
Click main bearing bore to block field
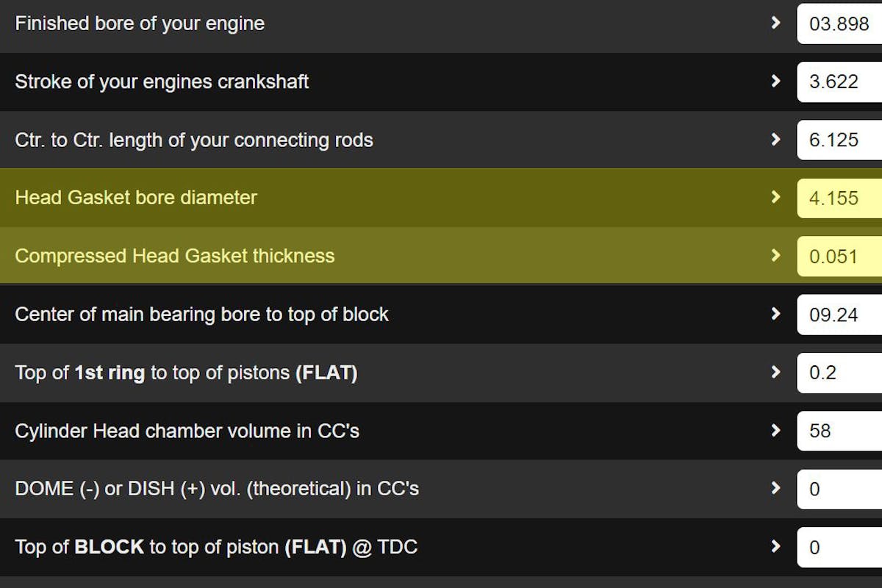[839, 315]
